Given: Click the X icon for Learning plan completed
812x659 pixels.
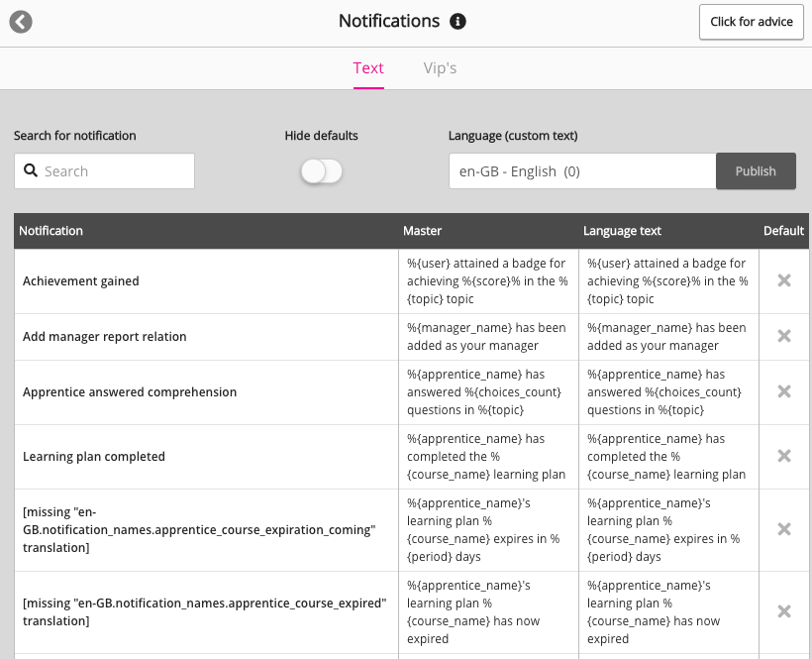Looking at the screenshot, I should click(x=784, y=457).
